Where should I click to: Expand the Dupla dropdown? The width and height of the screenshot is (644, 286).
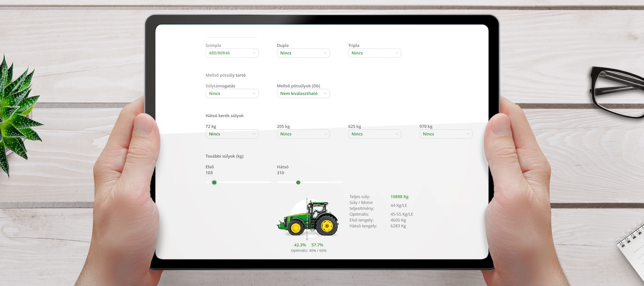[x=303, y=53]
